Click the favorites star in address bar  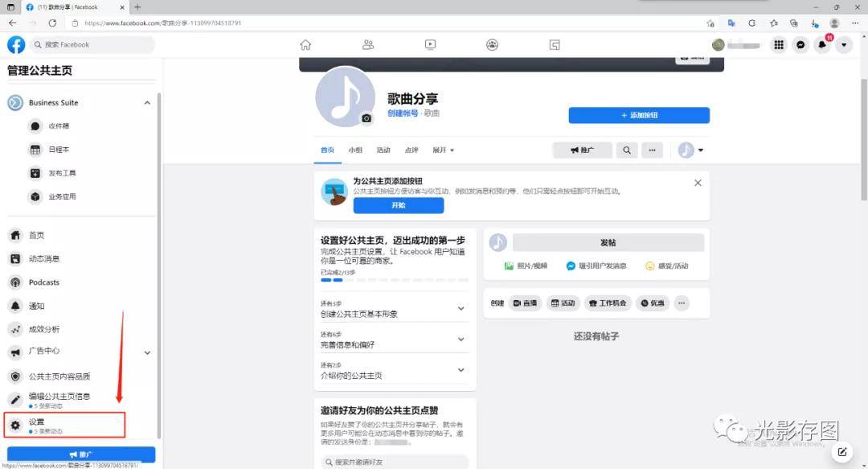tap(710, 23)
